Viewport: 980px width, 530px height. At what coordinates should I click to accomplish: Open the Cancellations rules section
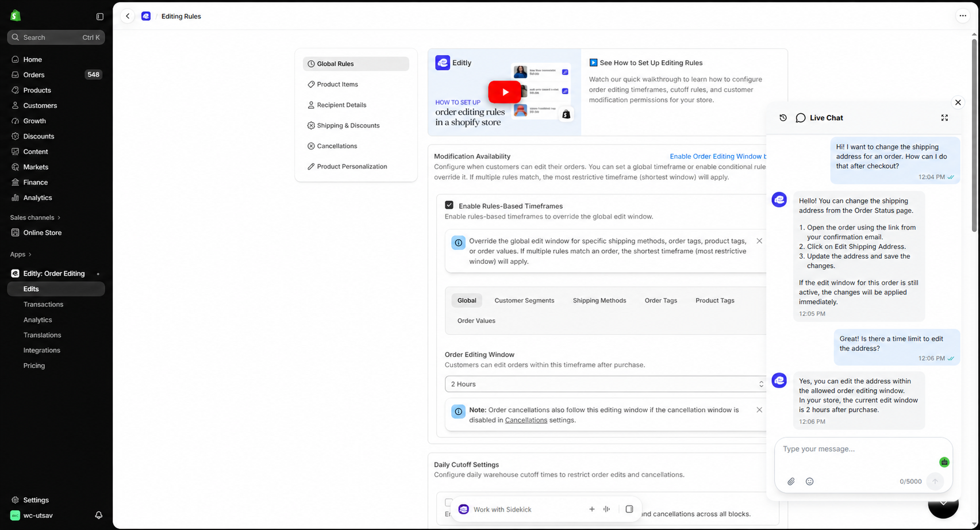point(356,146)
